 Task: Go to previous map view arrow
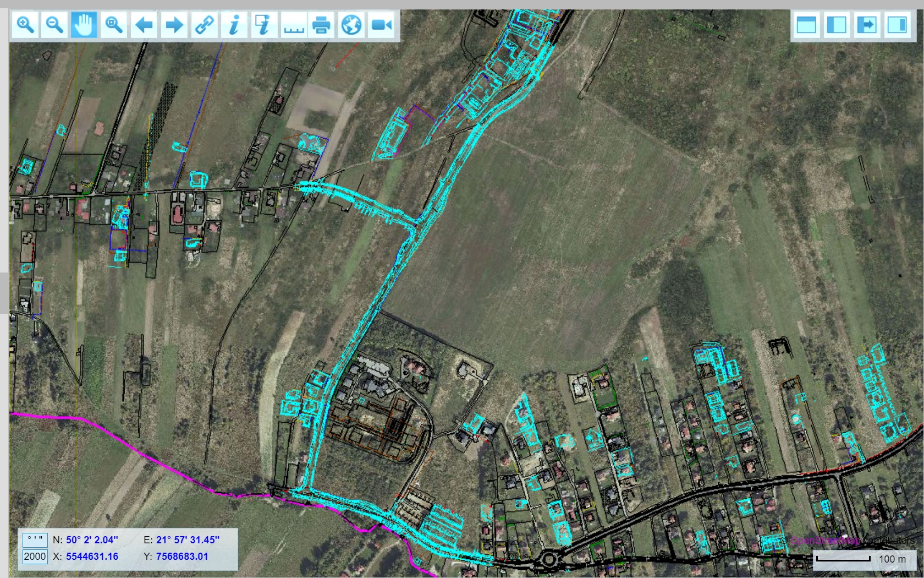point(144,25)
